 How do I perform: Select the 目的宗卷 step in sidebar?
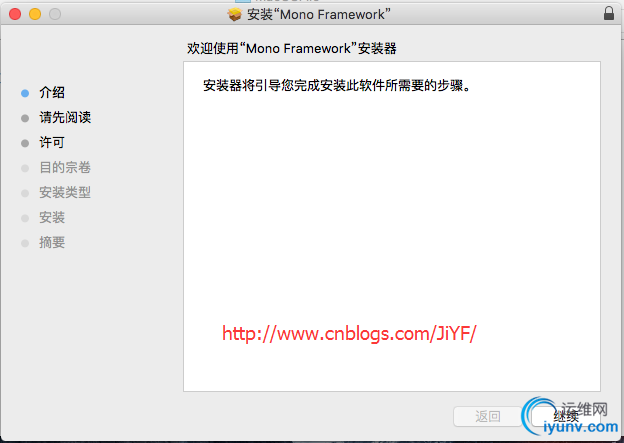tap(65, 168)
